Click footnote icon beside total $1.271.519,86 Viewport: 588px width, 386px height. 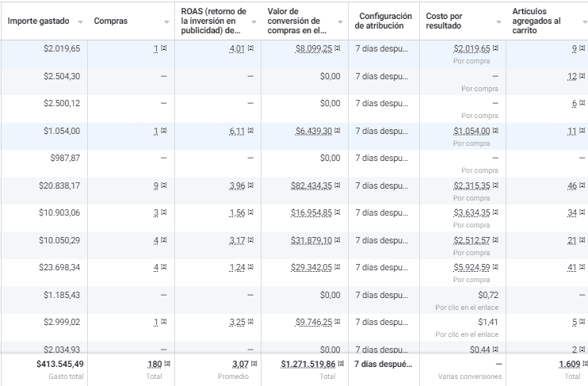point(341,364)
